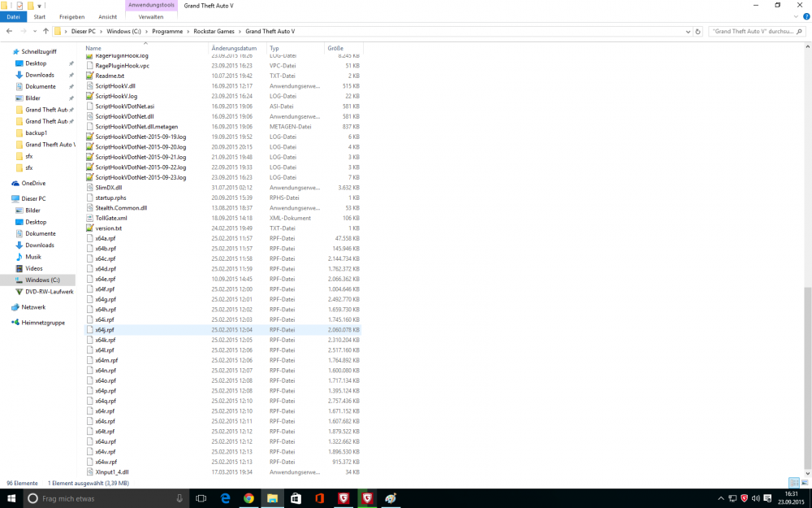Open OneDrive cloud icon in sidebar

15,183
